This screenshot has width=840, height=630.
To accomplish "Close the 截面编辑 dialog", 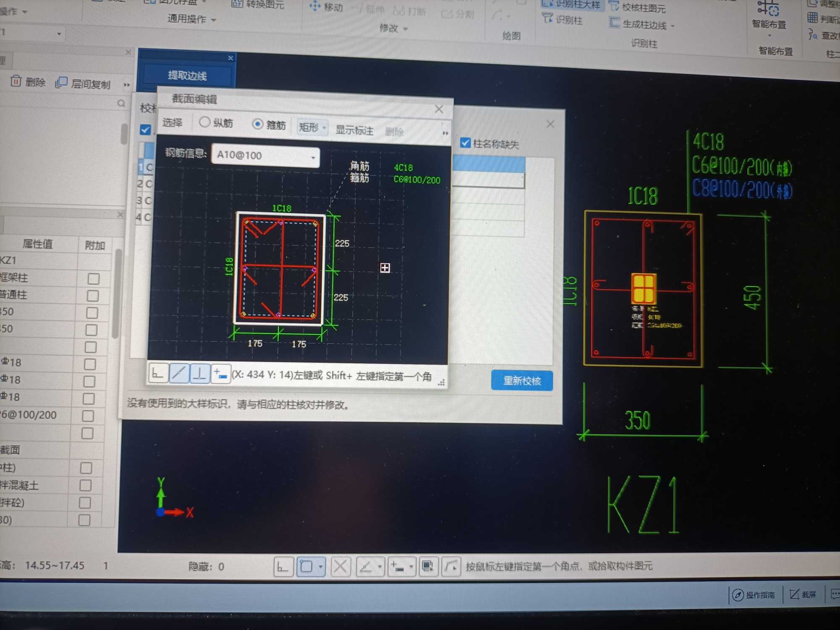I will click(x=439, y=109).
